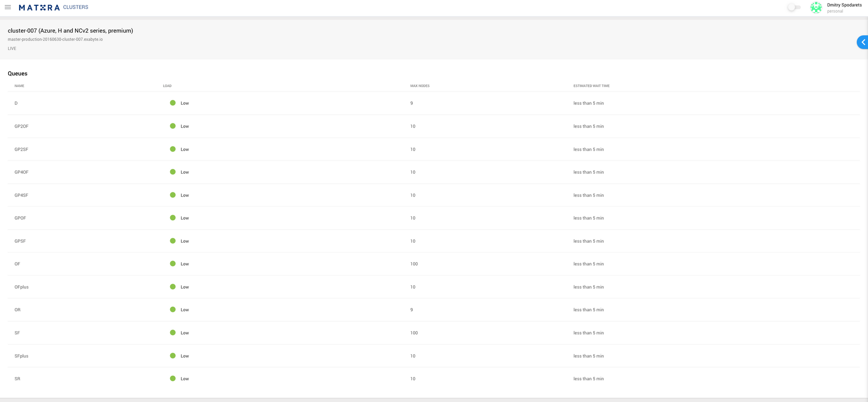Click the green load dot for OFplus
Viewport: 868px width, 402px height.
click(173, 287)
